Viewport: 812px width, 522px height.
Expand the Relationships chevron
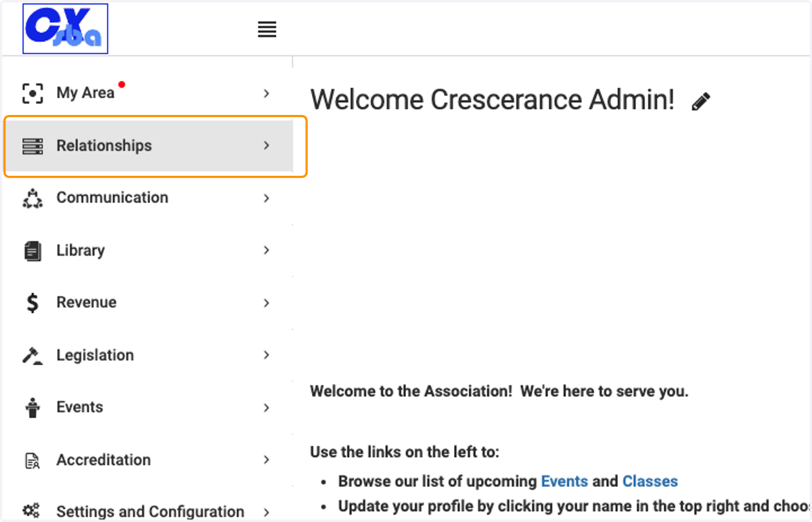click(x=267, y=145)
